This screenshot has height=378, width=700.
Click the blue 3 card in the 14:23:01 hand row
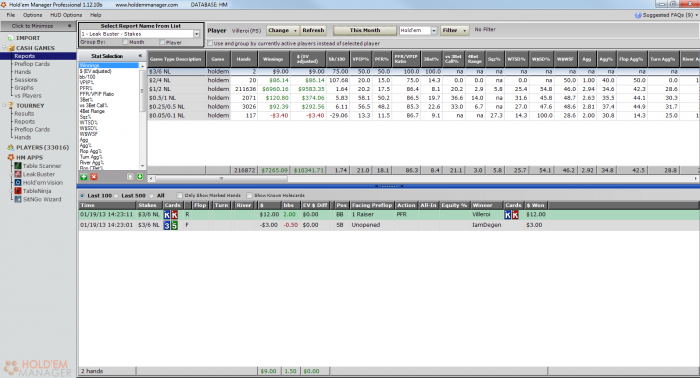pos(167,225)
